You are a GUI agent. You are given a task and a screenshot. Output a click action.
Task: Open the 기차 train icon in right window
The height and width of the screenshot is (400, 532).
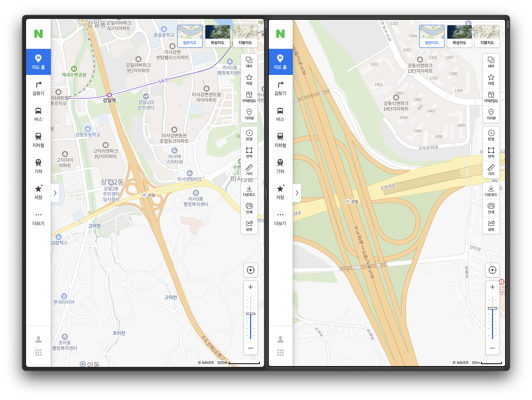(280, 166)
